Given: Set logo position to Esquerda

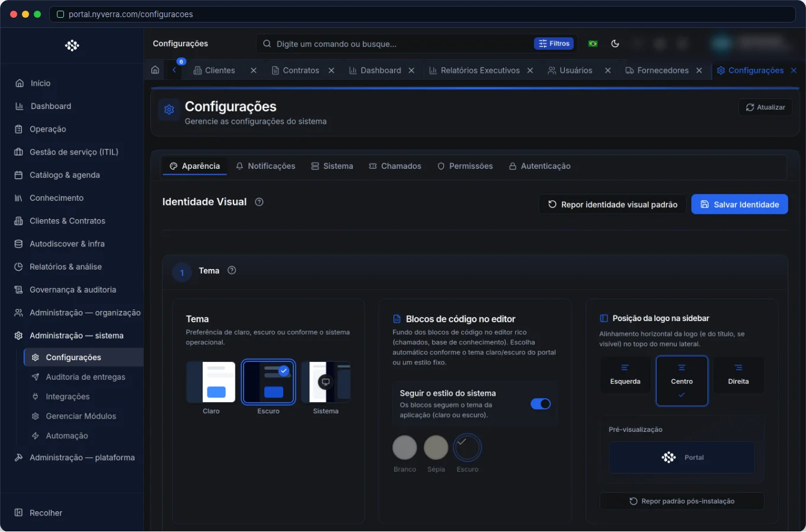Looking at the screenshot, I should pyautogui.click(x=625, y=375).
